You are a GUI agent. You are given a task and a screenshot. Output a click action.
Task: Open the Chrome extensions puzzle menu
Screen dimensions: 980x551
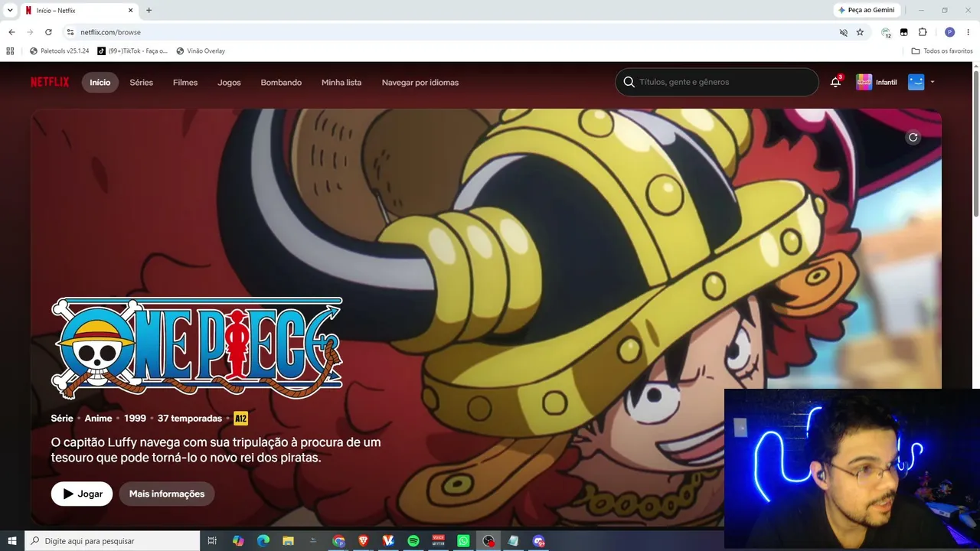tap(923, 32)
